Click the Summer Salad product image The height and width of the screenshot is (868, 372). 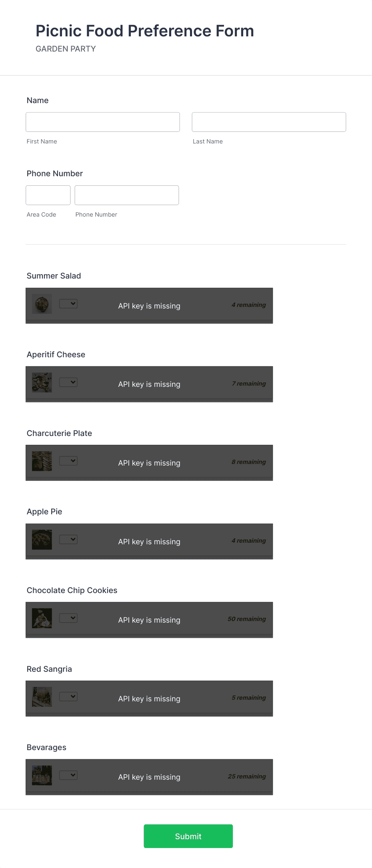(x=42, y=304)
